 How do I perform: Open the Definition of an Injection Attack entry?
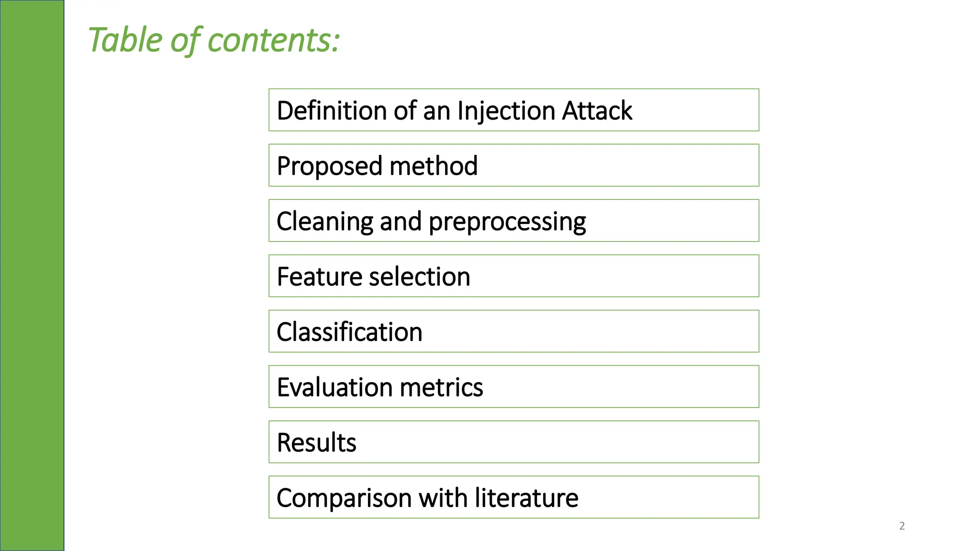pyautogui.click(x=513, y=110)
